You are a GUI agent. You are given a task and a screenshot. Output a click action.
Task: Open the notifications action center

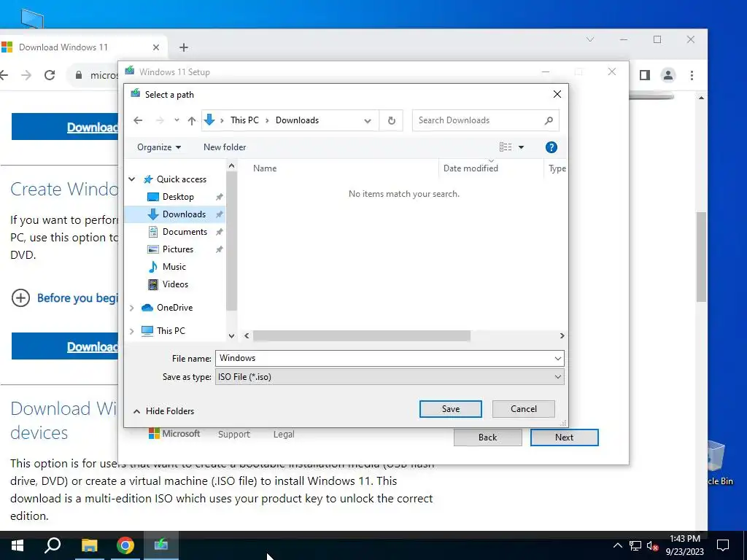pyautogui.click(x=723, y=545)
